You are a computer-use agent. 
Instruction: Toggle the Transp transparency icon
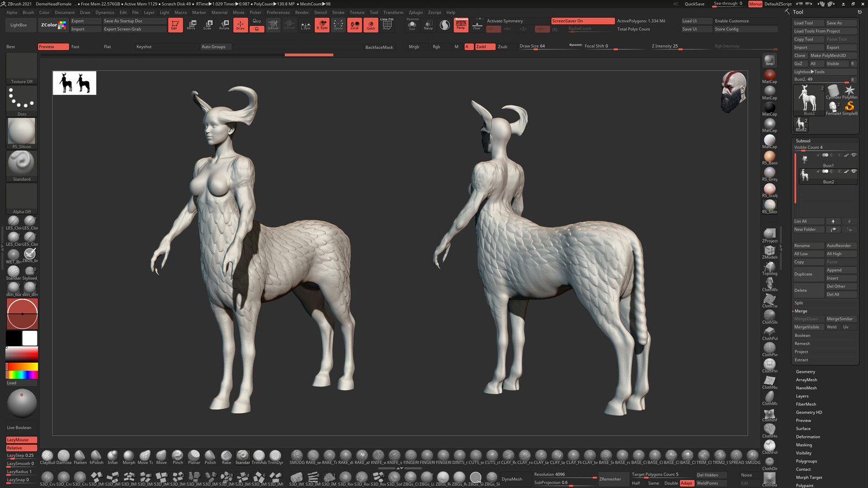point(428,25)
